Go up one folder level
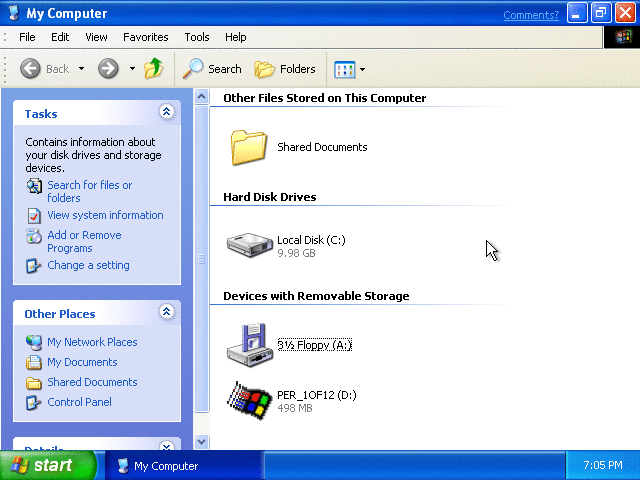Screen dimensions: 640x480 click(154, 68)
